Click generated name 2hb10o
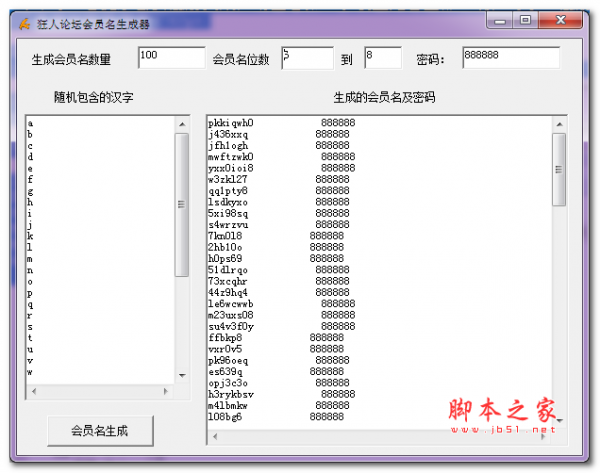The height and width of the screenshot is (473, 600). 225,247
